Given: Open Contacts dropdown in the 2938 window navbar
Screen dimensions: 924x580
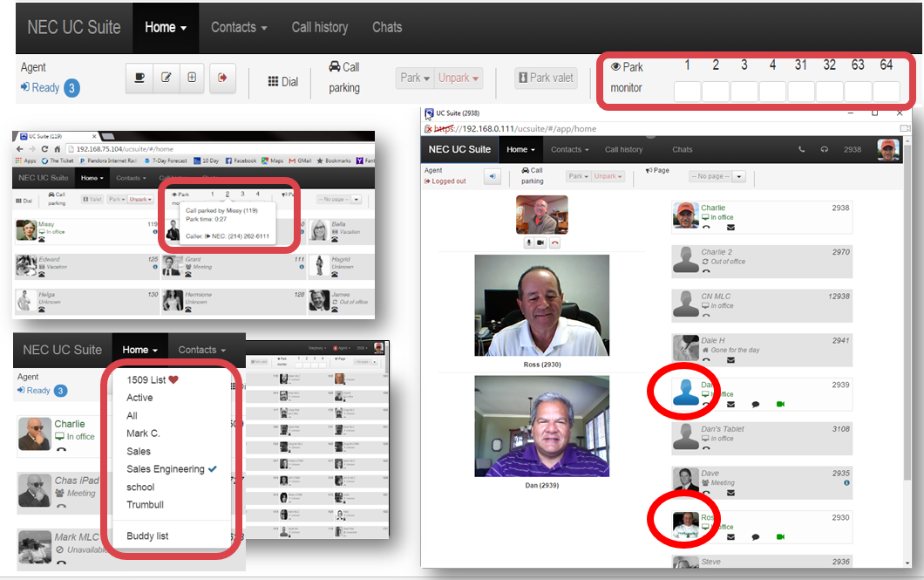Looking at the screenshot, I should (569, 150).
